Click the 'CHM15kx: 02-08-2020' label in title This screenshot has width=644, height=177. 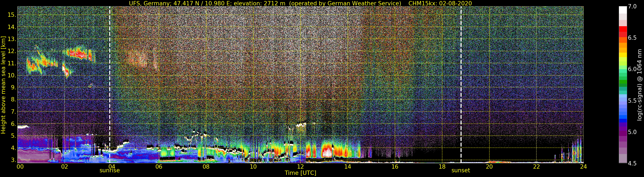(x=440, y=3)
